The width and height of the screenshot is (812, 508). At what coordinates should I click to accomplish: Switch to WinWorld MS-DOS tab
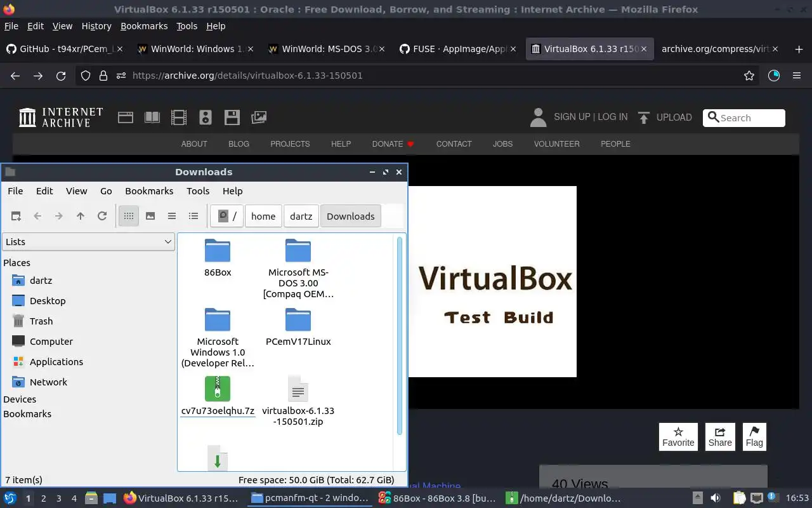point(327,49)
